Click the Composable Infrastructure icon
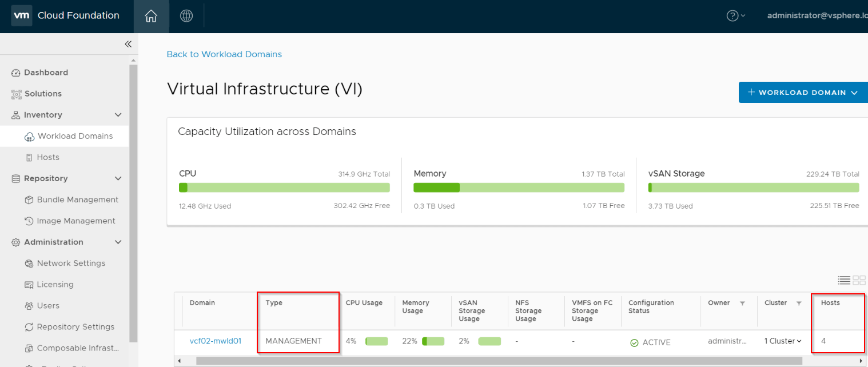This screenshot has height=367, width=868. (29, 348)
